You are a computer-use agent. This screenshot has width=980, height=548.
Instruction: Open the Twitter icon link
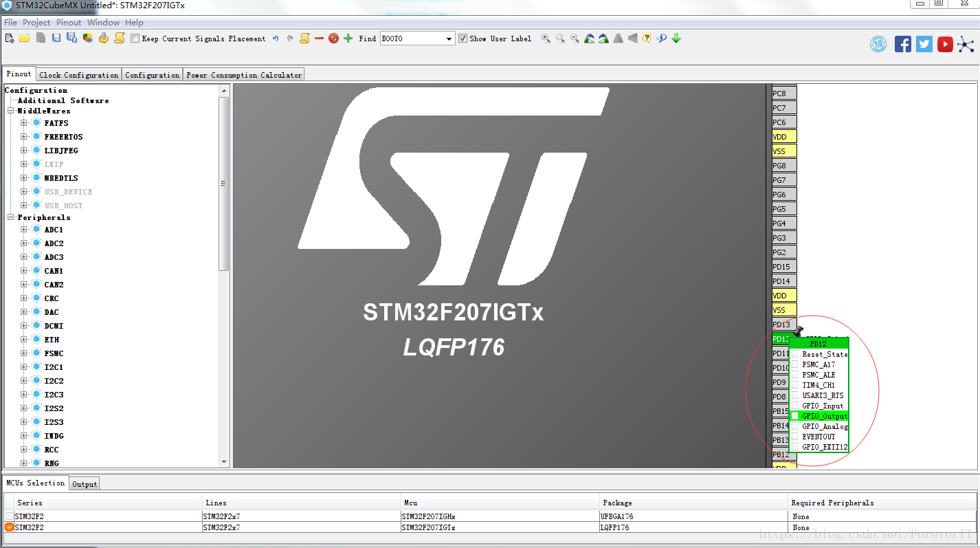(924, 44)
